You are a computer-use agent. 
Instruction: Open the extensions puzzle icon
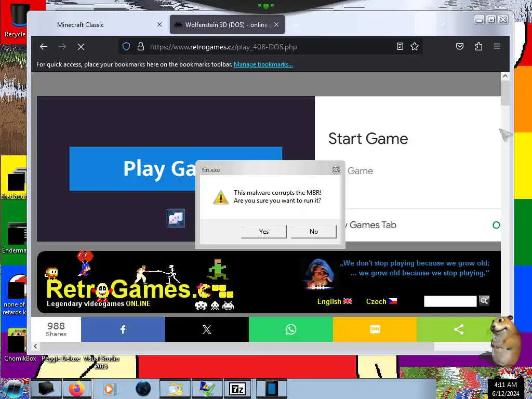[478, 46]
